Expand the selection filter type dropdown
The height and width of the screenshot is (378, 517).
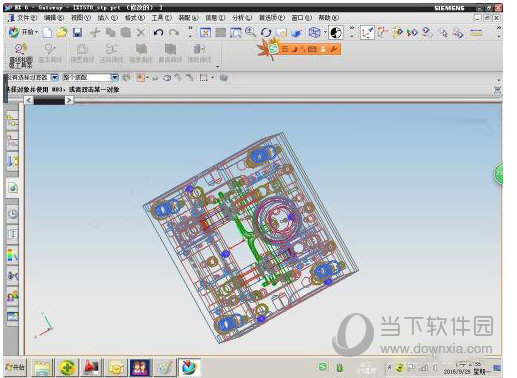click(54, 77)
